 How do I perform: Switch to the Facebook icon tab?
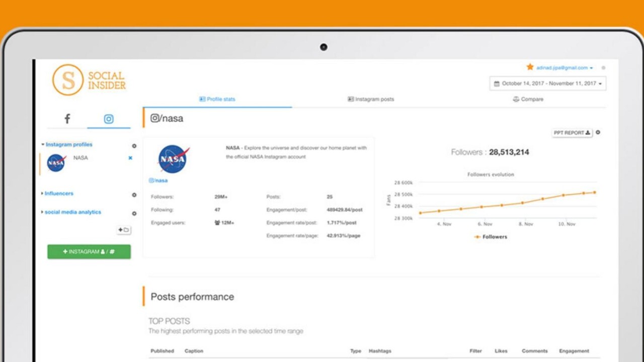(67, 119)
